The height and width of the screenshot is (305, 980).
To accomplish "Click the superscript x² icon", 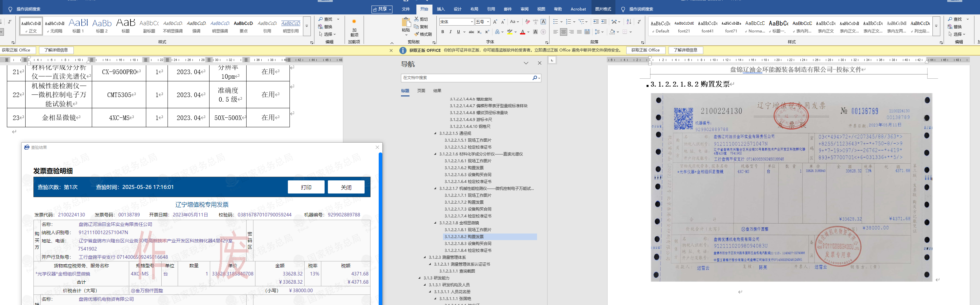I will pos(487,32).
